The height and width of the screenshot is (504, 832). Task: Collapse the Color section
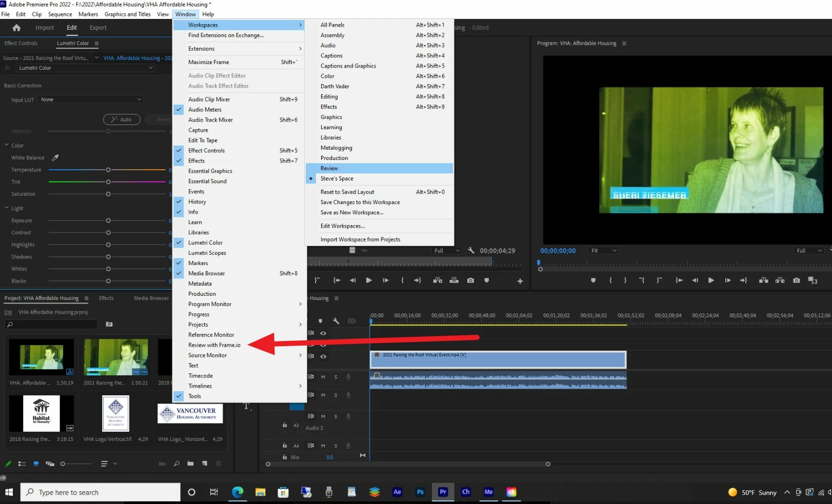[7, 145]
